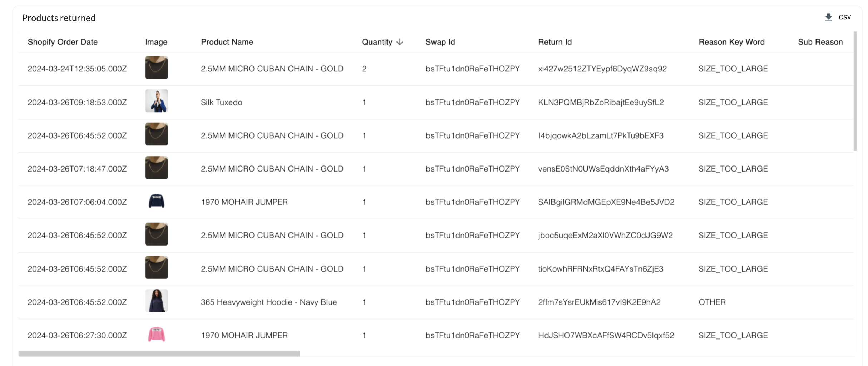Open the Navy Blue Hoodie product image
Image resolution: width=868 pixels, height=366 pixels.
tap(156, 301)
